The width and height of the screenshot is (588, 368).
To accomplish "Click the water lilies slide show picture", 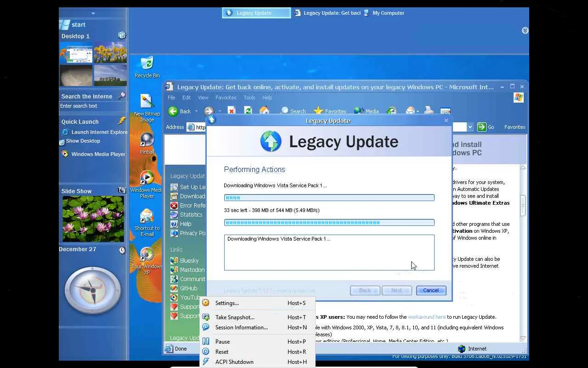I will tap(93, 219).
